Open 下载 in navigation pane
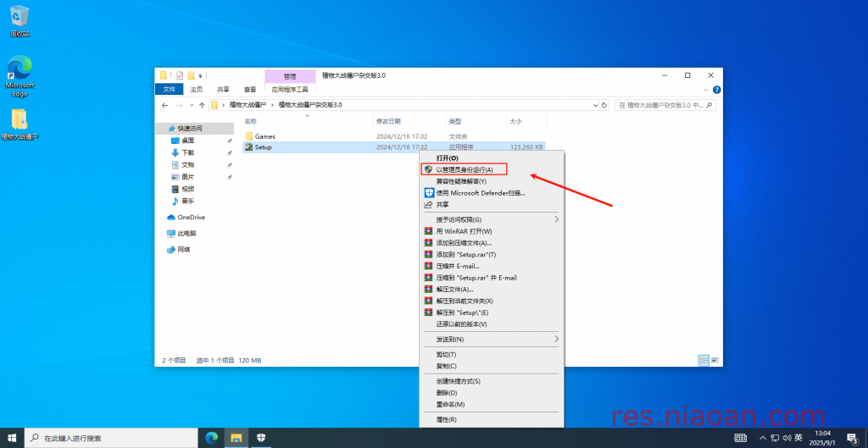The image size is (868, 448). 188,152
